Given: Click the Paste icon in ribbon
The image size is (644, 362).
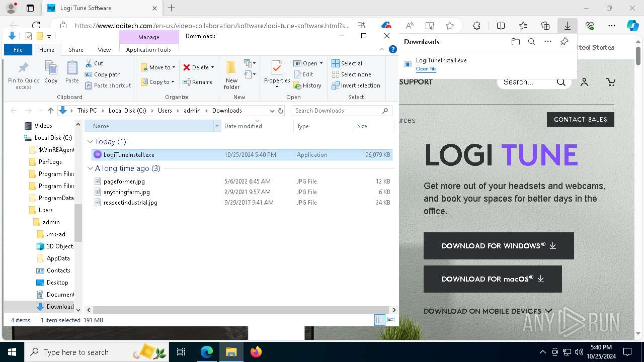Looking at the screenshot, I should coord(72,72).
